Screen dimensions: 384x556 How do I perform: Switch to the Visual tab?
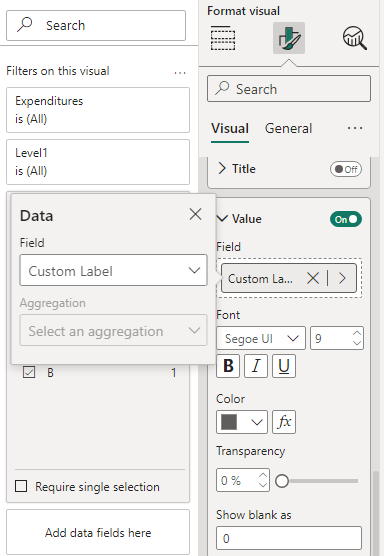pos(230,128)
